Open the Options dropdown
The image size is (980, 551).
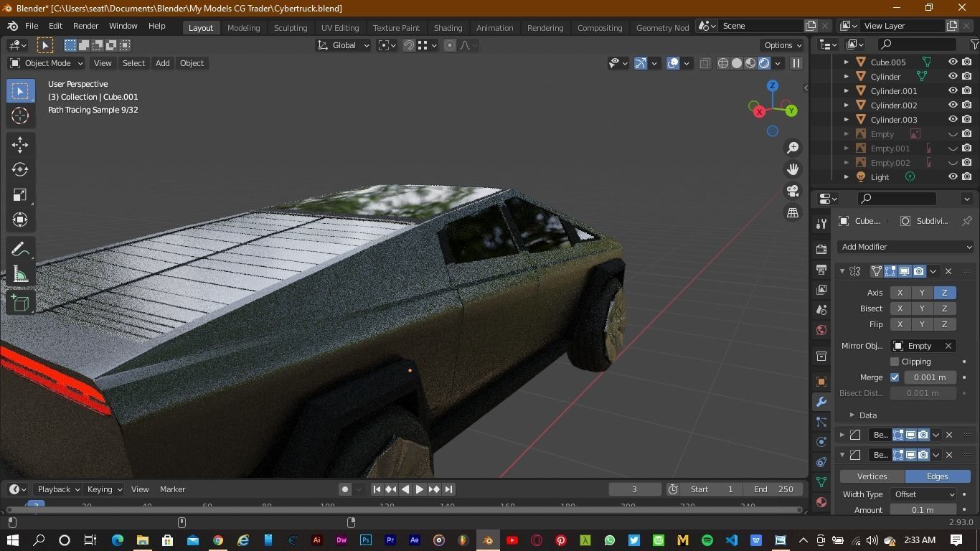(783, 45)
